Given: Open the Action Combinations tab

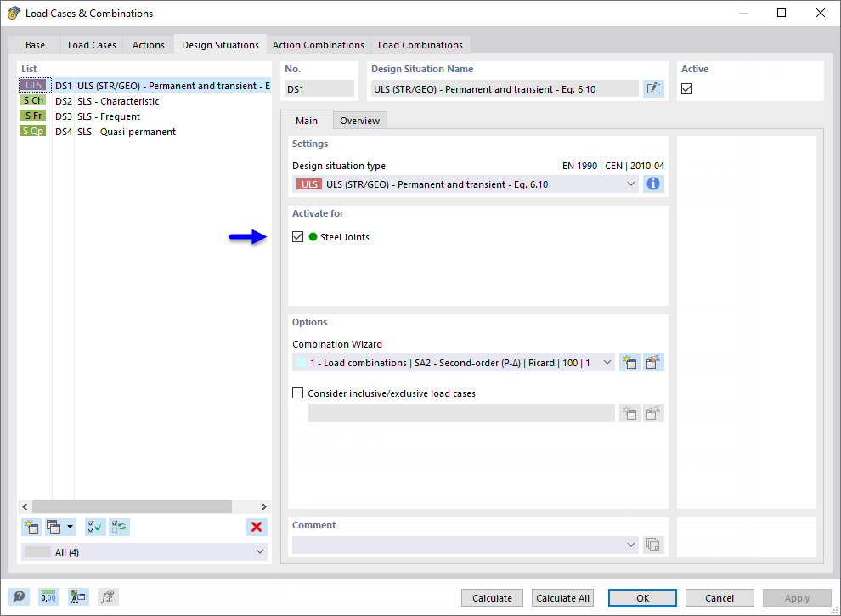Looking at the screenshot, I should pyautogui.click(x=318, y=45).
